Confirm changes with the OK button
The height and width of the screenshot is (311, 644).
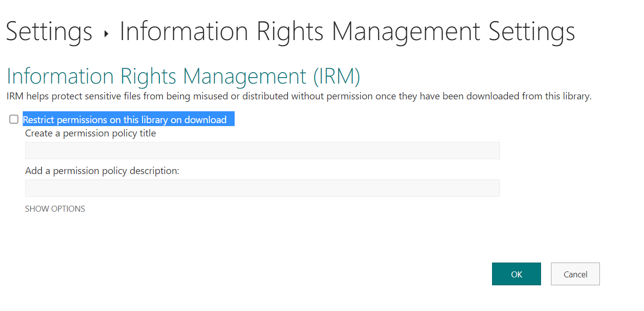pyautogui.click(x=516, y=274)
